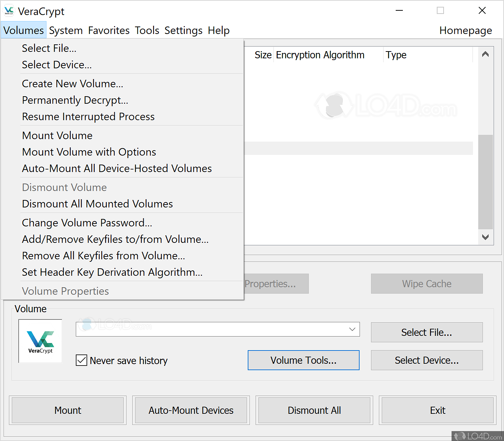Select Permanently Decrypt... menu entry
504x441 pixels.
[122, 100]
